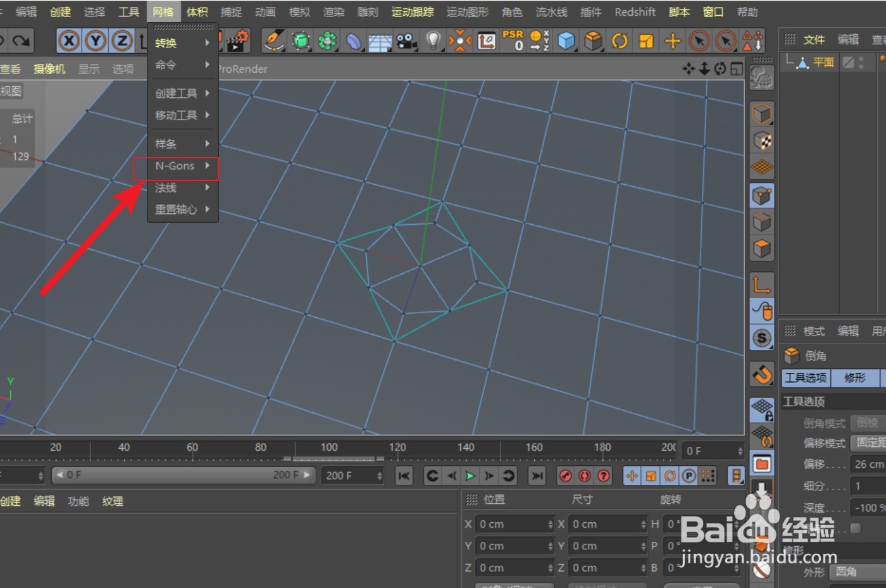Open viewport 摄像机 menu
The image size is (886, 588).
click(x=49, y=69)
